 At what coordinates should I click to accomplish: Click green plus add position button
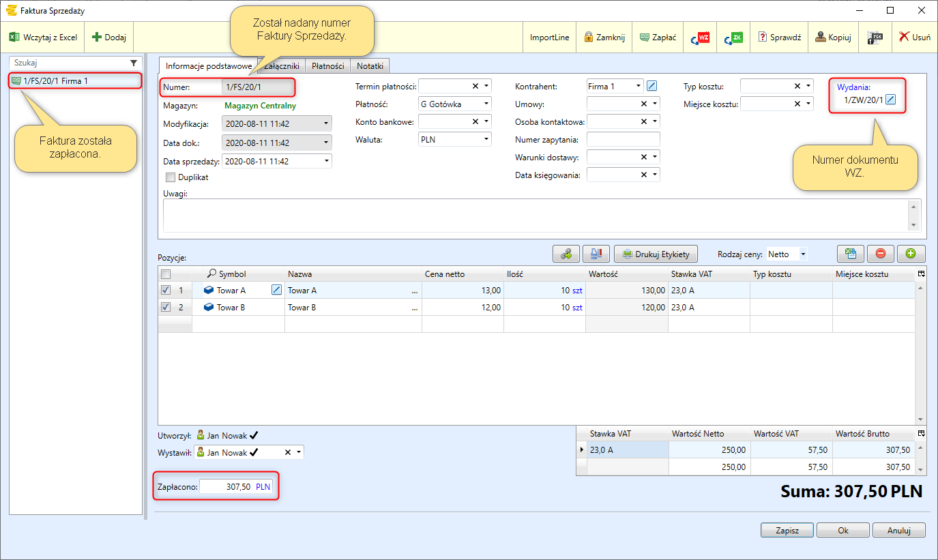pyautogui.click(x=910, y=254)
